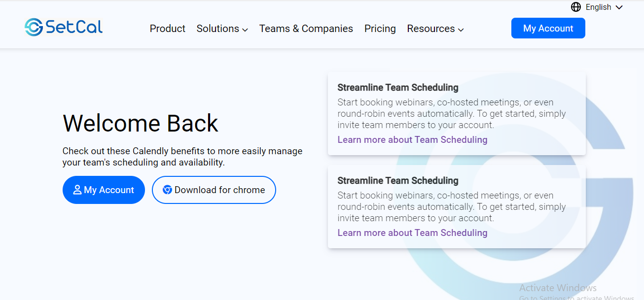This screenshot has height=300, width=644.
Task: Click first Streamline Team Scheduling card title
Action: [x=398, y=88]
